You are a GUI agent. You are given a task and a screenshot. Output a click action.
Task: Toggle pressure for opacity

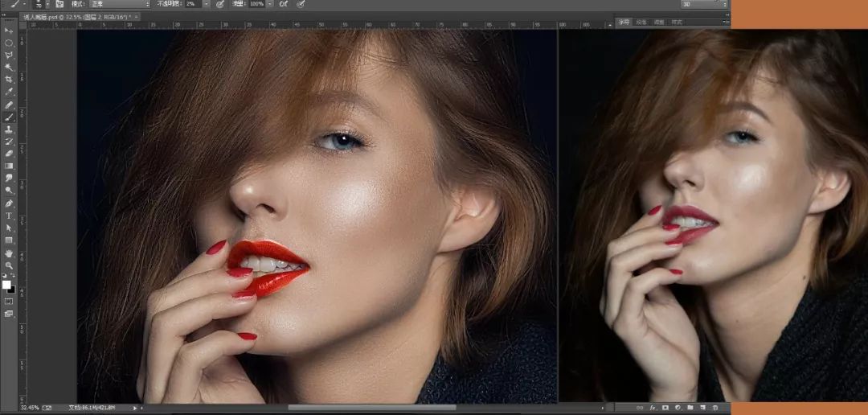pyautogui.click(x=219, y=3)
